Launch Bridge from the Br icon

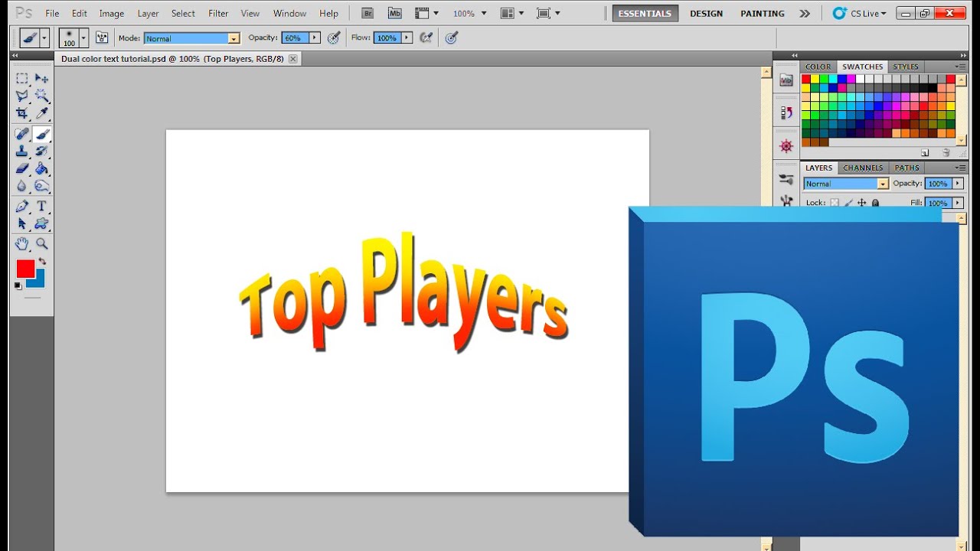(367, 13)
